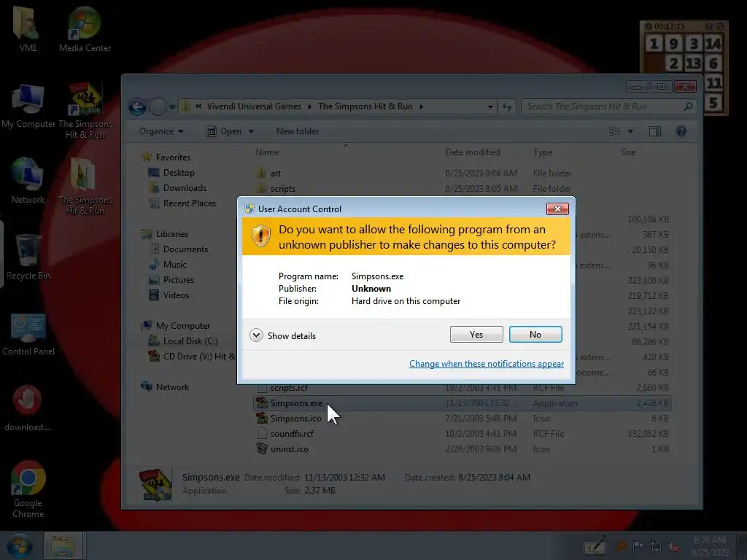Click tile 14 in the puzzle gadget
The height and width of the screenshot is (560, 747).
pyautogui.click(x=713, y=43)
